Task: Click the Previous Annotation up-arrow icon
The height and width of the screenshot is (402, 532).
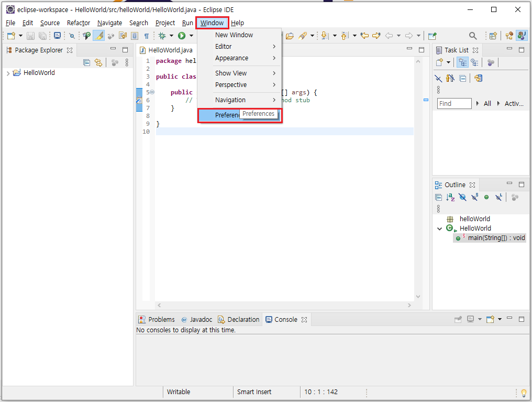Action: (x=345, y=36)
